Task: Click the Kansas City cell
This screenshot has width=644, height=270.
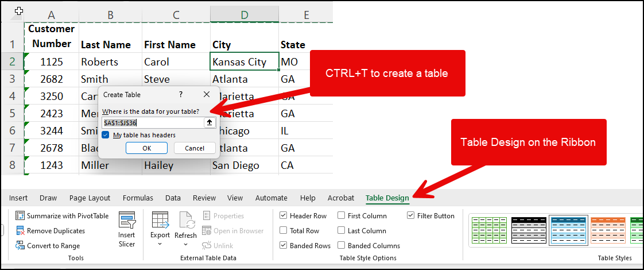Action: [x=245, y=61]
